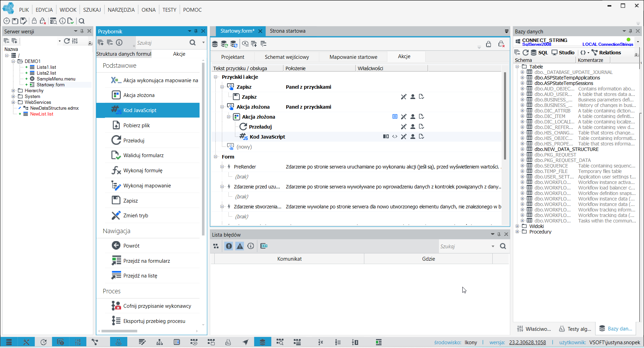Click the user icon on Przeładuj row
This screenshot has width=644, height=348.
412,127
